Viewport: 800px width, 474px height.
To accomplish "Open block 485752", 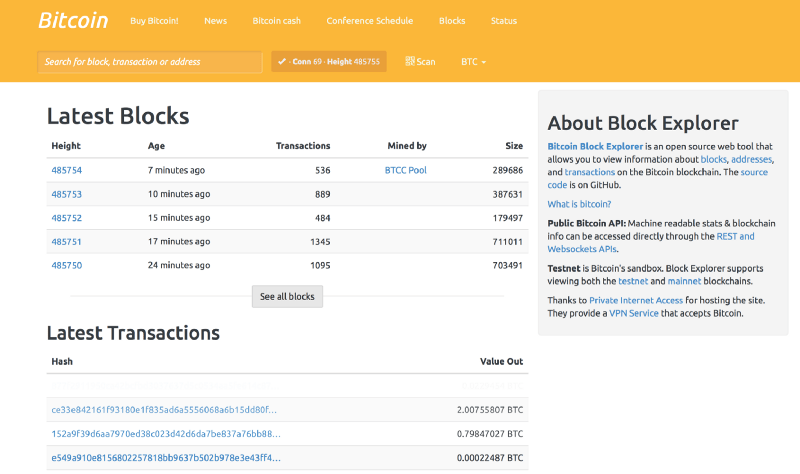I will point(66,218).
